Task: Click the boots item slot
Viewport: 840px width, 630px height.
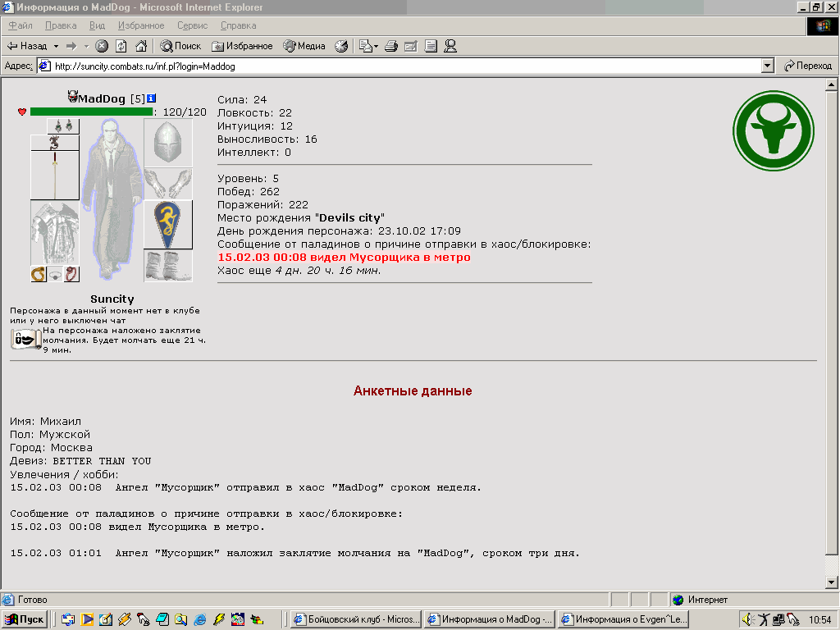Action: pos(168,266)
